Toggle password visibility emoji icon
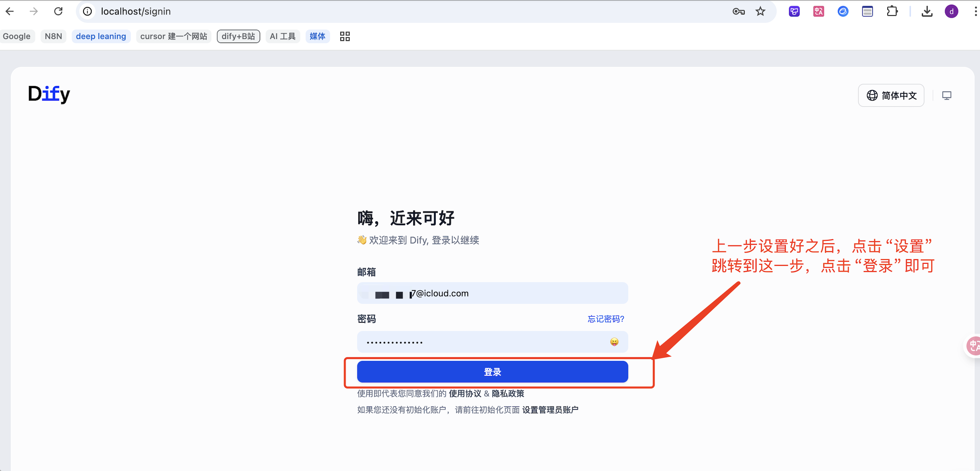Image resolution: width=980 pixels, height=471 pixels. (x=614, y=342)
